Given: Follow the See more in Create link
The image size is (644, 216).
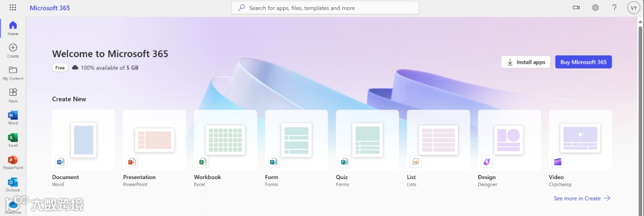Looking at the screenshot, I should coord(582,198).
